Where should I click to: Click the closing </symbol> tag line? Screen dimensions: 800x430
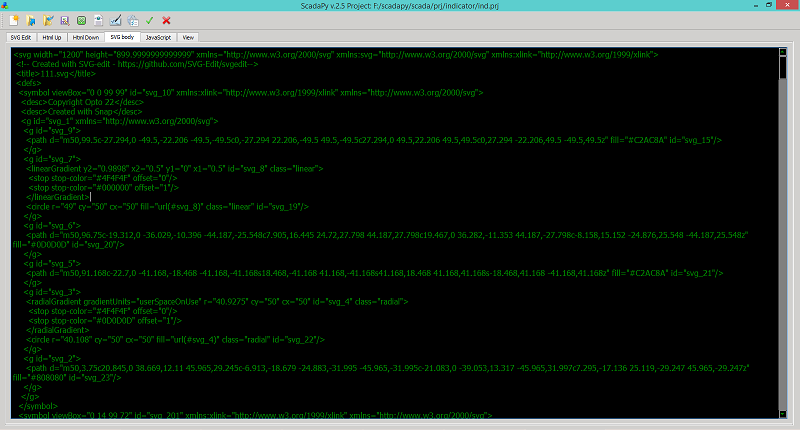point(38,406)
